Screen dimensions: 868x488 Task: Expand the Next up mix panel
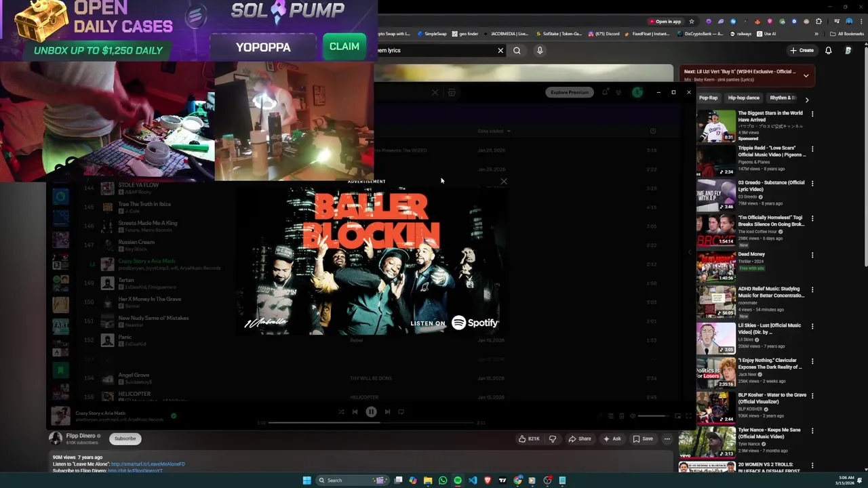pos(806,75)
